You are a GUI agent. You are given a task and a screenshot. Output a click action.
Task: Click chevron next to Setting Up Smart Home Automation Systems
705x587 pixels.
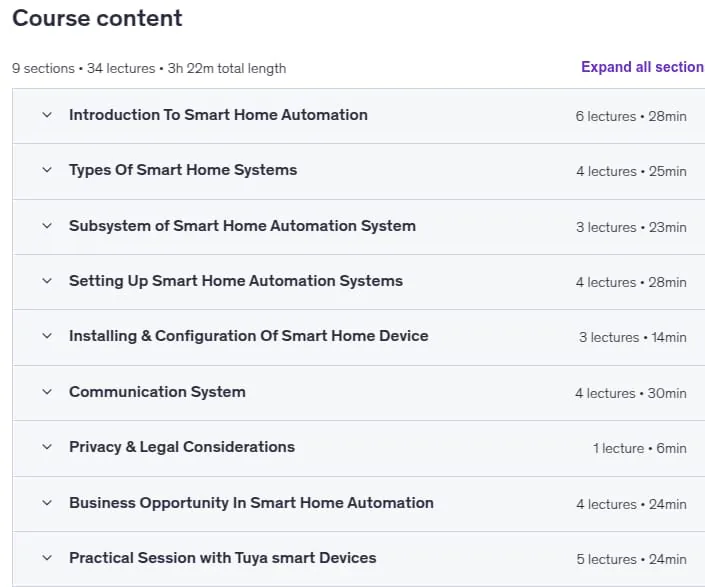(47, 281)
